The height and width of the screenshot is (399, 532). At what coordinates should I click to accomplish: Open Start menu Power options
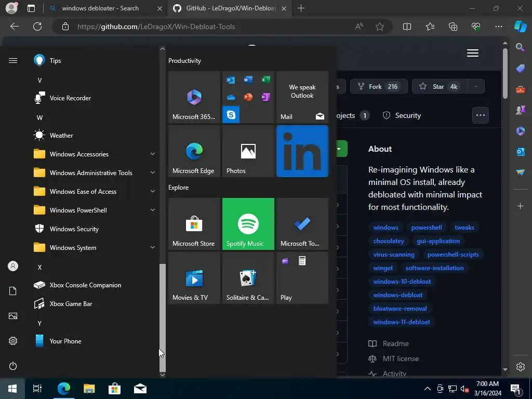pos(13,366)
